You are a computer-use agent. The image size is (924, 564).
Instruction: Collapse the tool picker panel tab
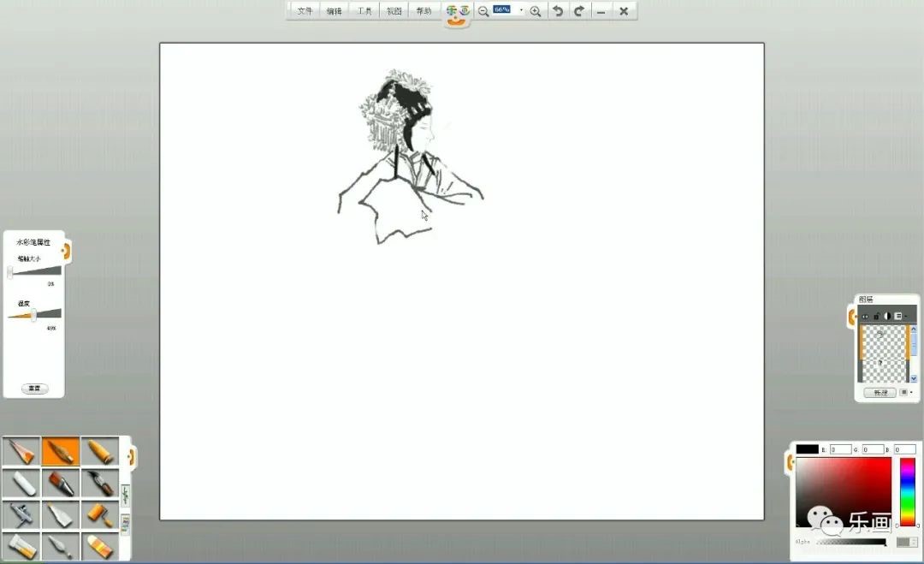click(132, 455)
